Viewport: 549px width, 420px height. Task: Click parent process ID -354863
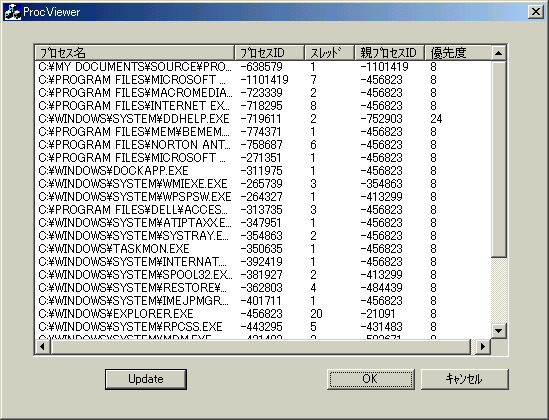coord(382,184)
